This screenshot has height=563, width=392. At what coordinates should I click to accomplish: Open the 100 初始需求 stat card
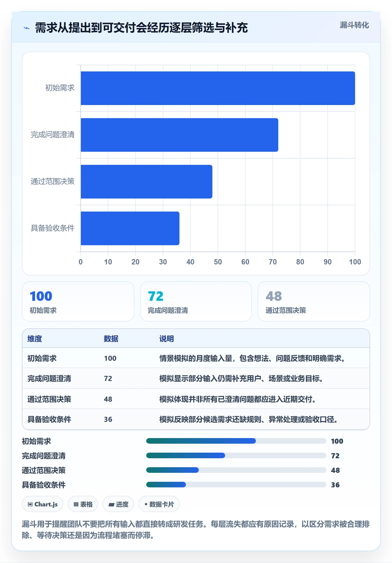pyautogui.click(x=78, y=301)
